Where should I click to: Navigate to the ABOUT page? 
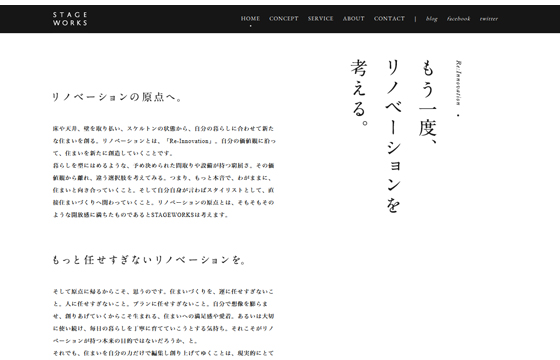point(354,19)
